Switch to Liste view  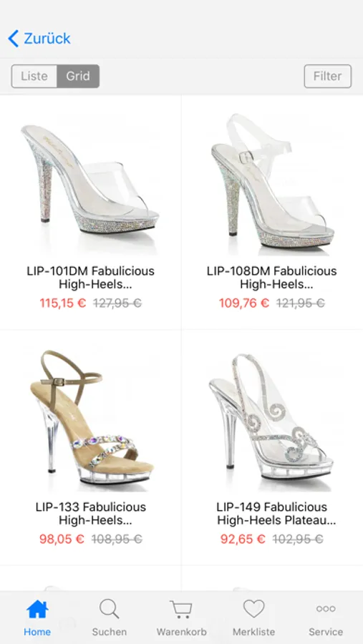coord(34,76)
